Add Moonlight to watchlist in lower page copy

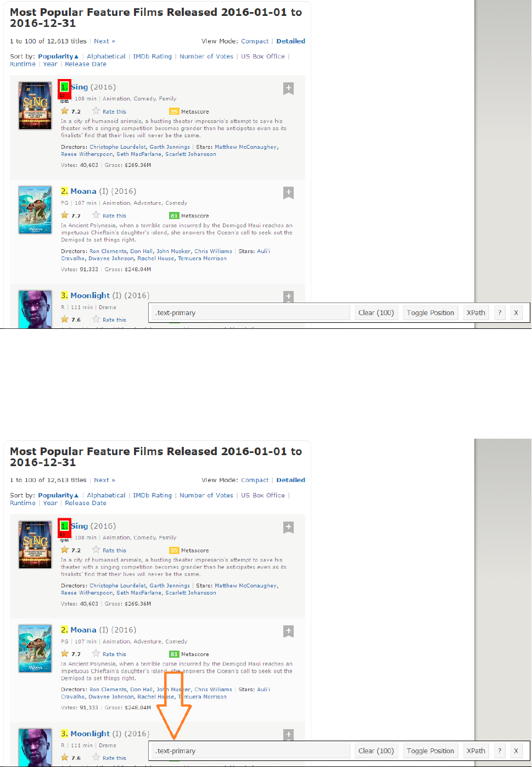click(288, 735)
